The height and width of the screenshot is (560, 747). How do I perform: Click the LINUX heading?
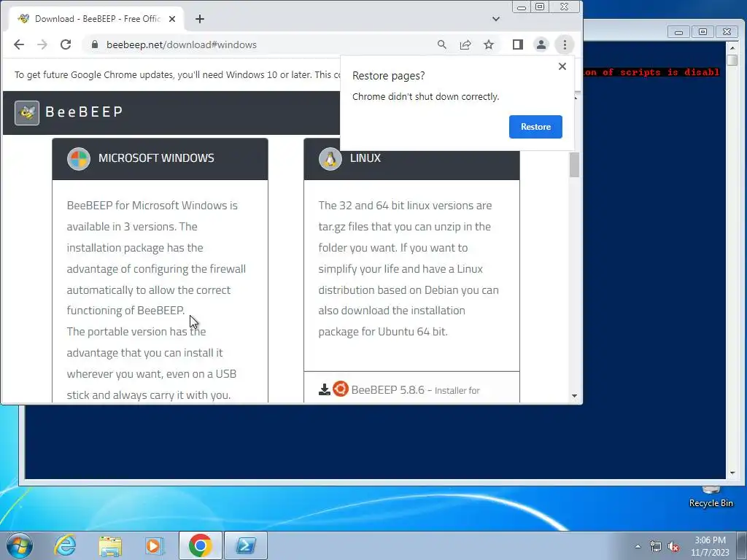365,158
